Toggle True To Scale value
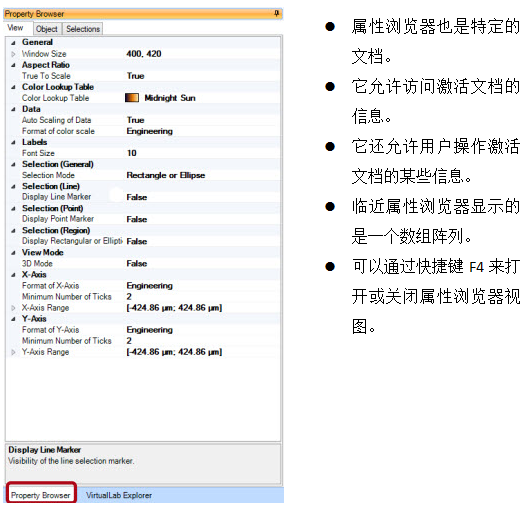Image resolution: width=524 pixels, height=509 pixels. coord(202,76)
